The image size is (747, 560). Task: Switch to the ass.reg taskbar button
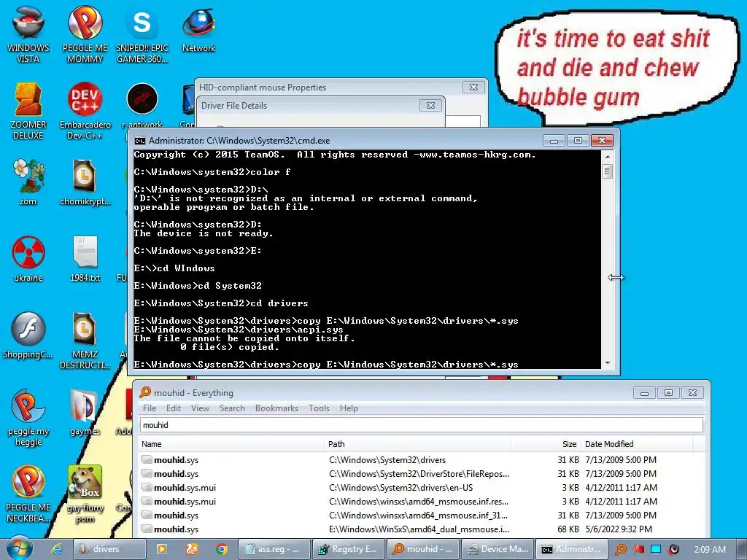point(274,549)
